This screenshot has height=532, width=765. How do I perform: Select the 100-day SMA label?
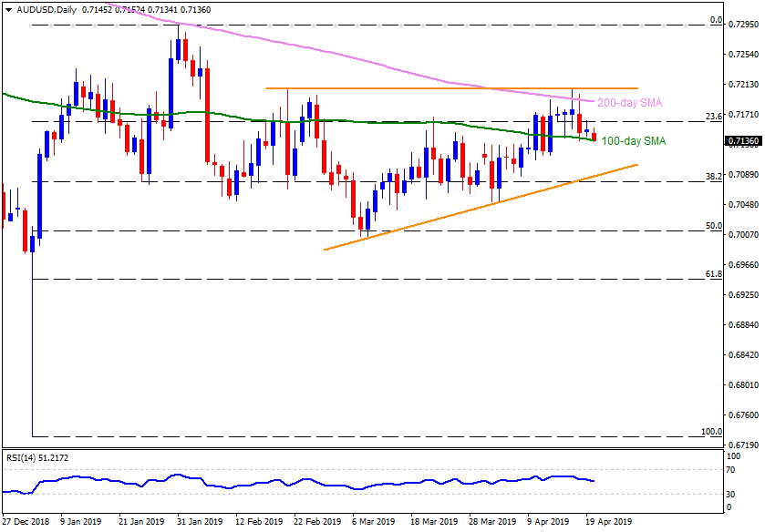click(x=633, y=142)
